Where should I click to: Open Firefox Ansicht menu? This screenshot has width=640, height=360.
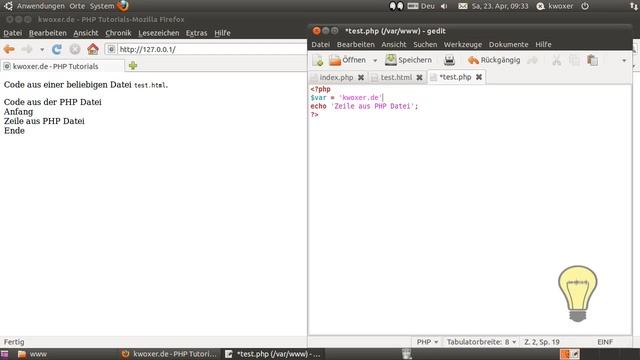pos(86,33)
